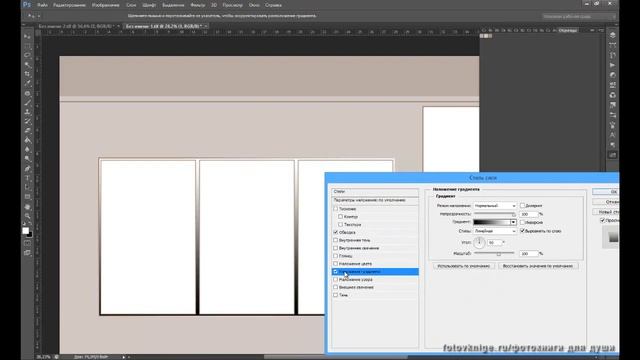Uncheck the Наложение градиента checkbox

(x=336, y=271)
